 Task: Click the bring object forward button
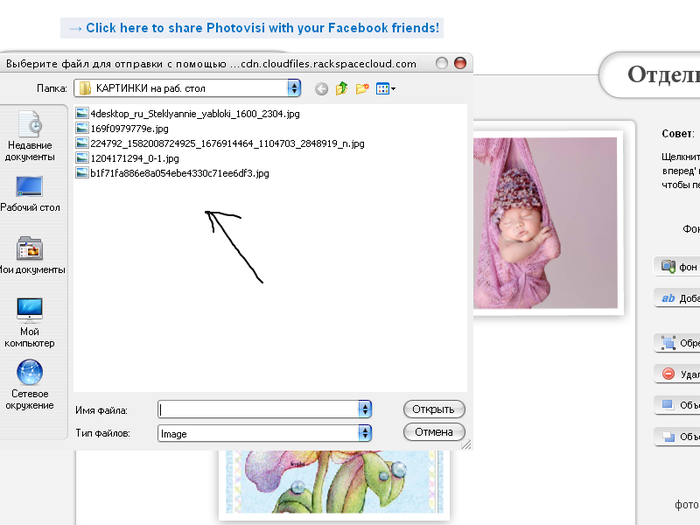tap(678, 405)
